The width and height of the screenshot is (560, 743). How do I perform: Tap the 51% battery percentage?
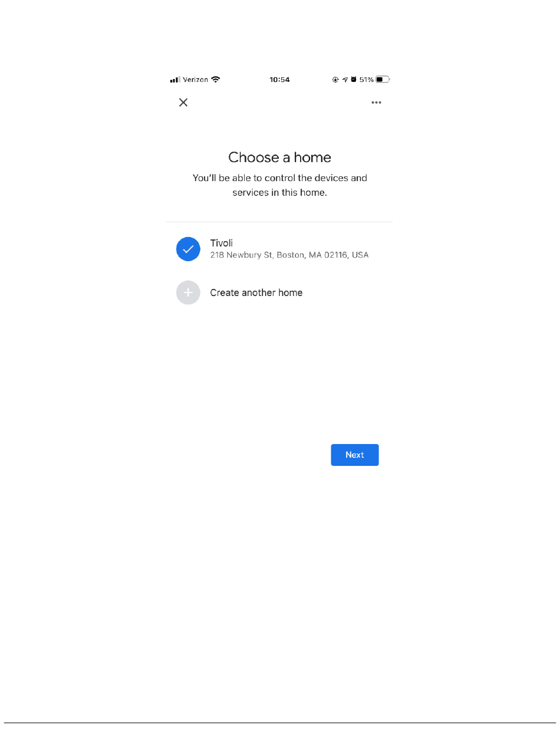point(367,80)
